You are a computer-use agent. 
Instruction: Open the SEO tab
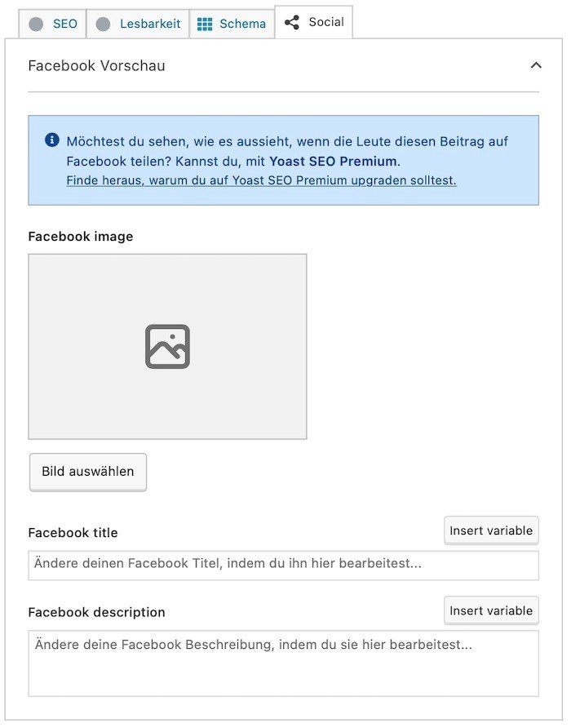pyautogui.click(x=52, y=24)
